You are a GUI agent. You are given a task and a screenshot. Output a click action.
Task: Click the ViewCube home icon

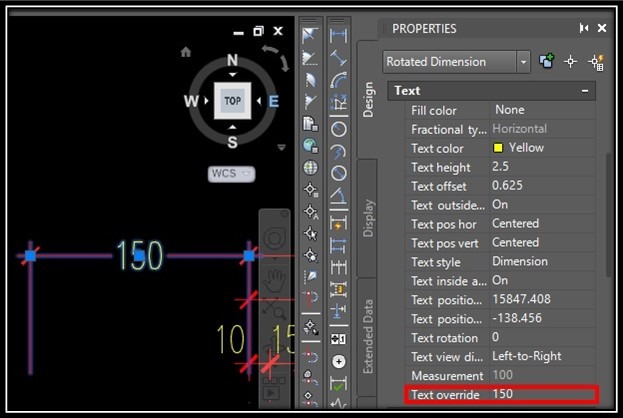[x=186, y=52]
